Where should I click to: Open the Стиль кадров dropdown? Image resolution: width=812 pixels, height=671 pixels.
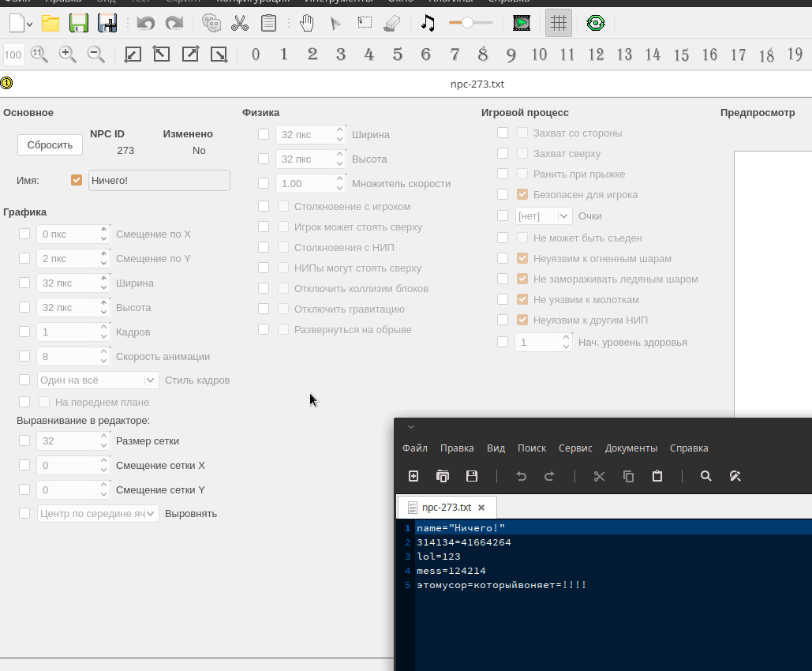click(98, 380)
